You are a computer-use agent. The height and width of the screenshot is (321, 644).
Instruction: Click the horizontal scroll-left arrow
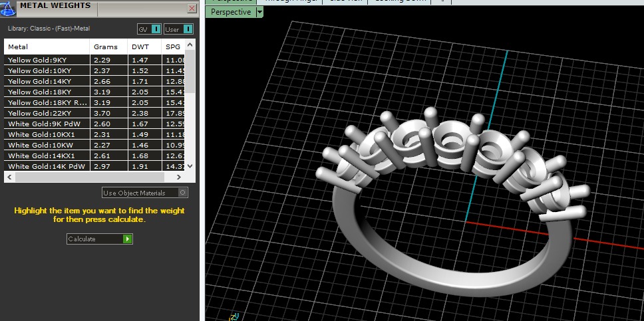click(10, 177)
